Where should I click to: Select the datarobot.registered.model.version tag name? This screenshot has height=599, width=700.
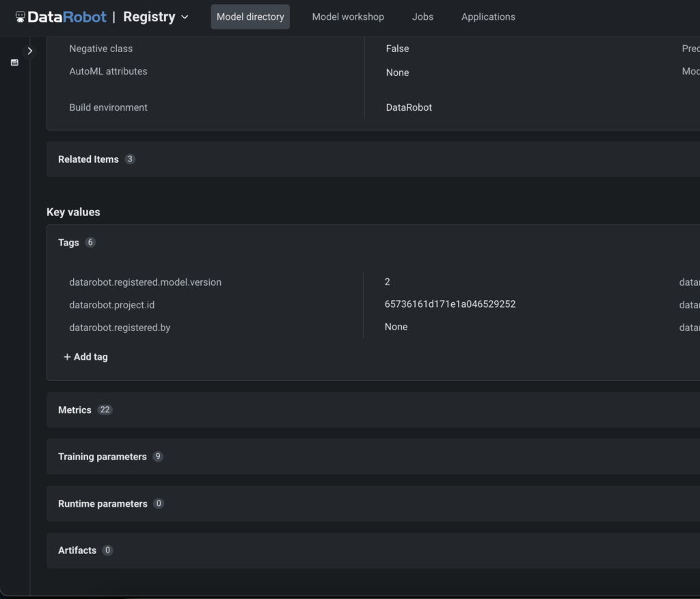[145, 282]
